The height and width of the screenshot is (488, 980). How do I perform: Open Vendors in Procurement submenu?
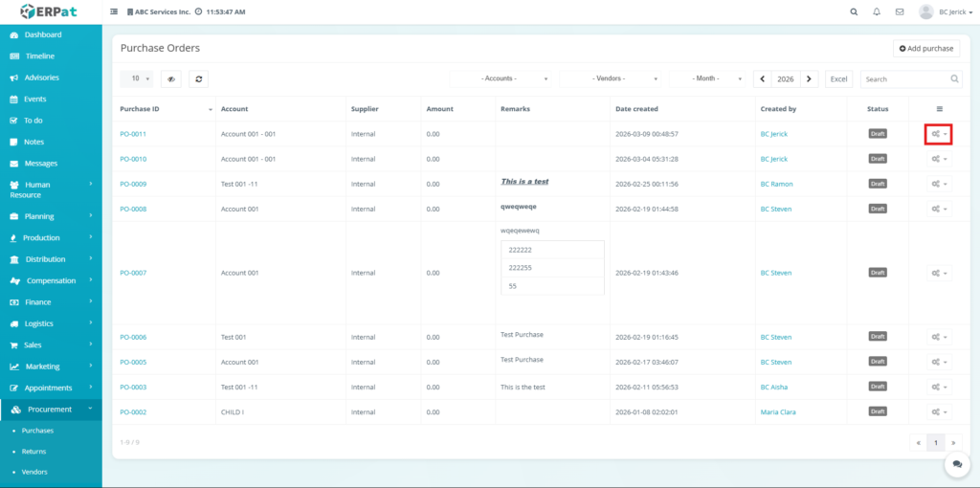34,472
